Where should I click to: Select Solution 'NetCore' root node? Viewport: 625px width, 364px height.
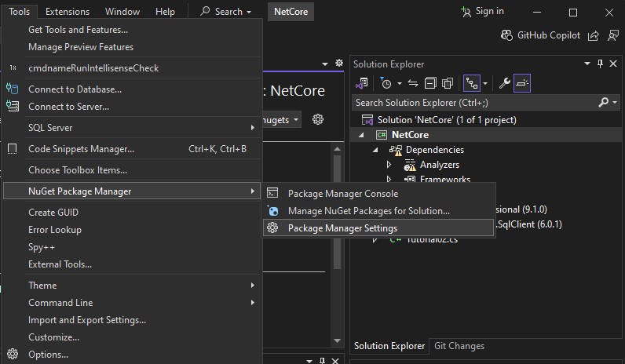coord(447,120)
